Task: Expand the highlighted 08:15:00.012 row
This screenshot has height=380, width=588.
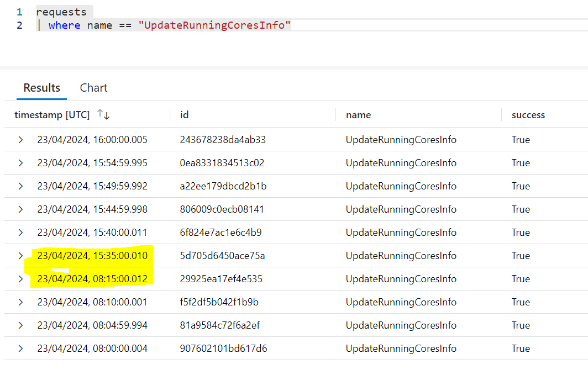Action: pos(20,279)
